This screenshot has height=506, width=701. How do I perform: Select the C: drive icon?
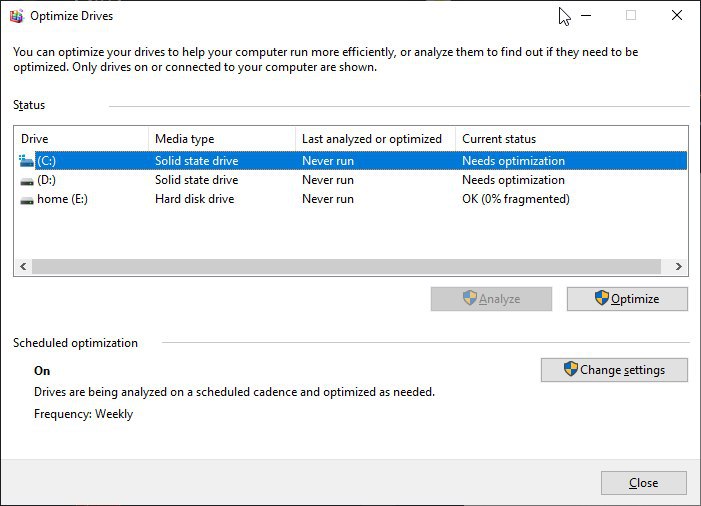[x=26, y=161]
